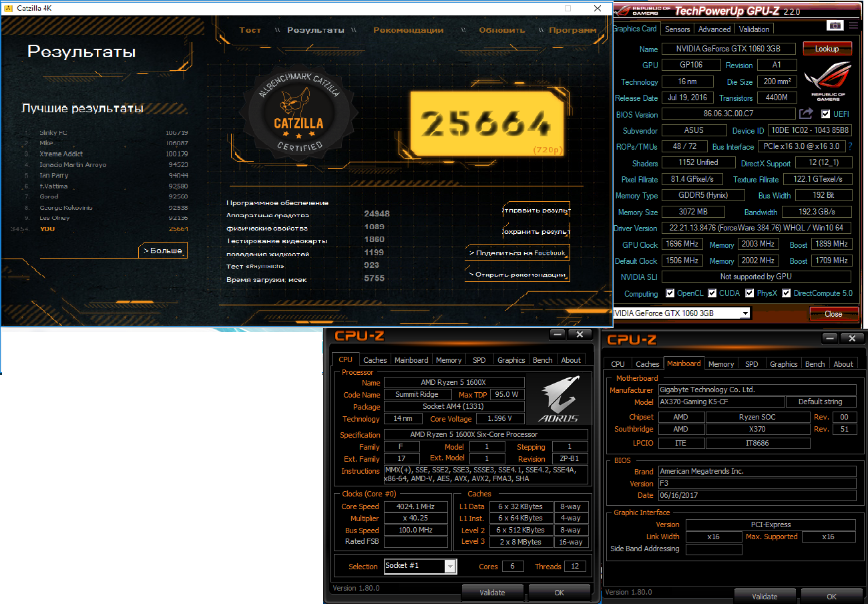
Task: Click the BIOS Version field 86.06.3C.00.C7
Action: [x=728, y=114]
